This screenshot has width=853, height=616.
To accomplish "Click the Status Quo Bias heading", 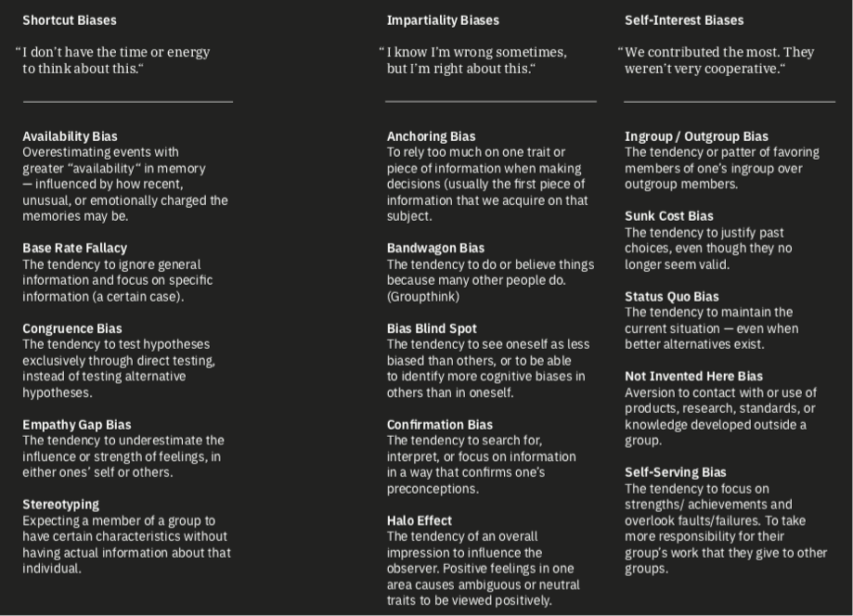I will coord(672,297).
